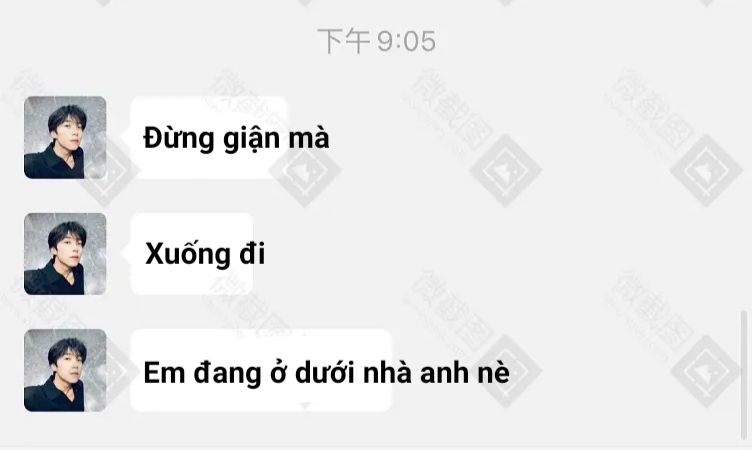Tap the avatar next to "Xuống đi"
This screenshot has width=752, height=450.
[65, 254]
